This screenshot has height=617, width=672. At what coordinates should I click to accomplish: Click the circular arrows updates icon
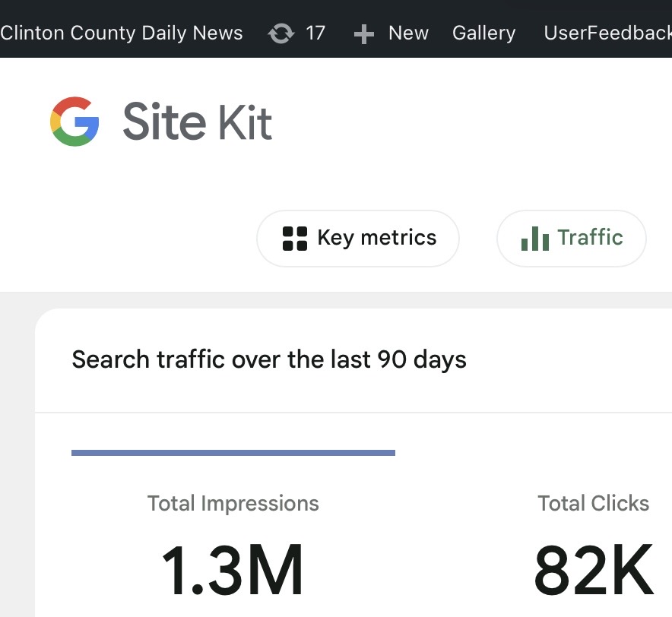(x=281, y=33)
